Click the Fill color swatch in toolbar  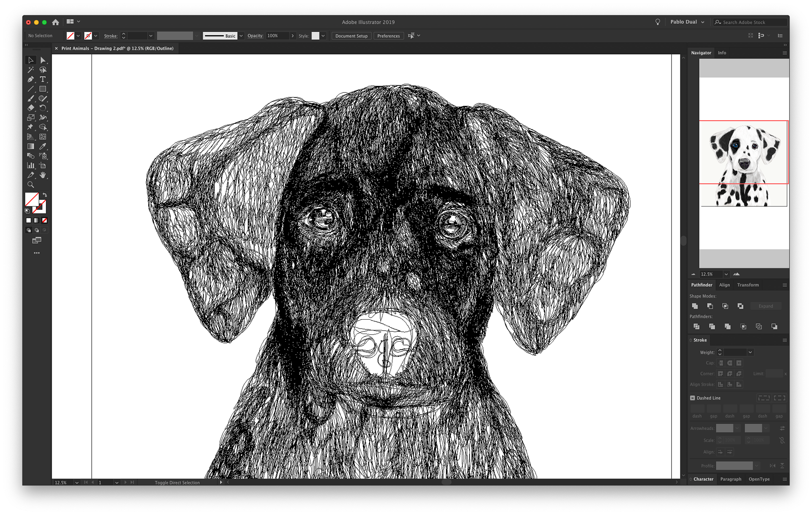coord(32,199)
